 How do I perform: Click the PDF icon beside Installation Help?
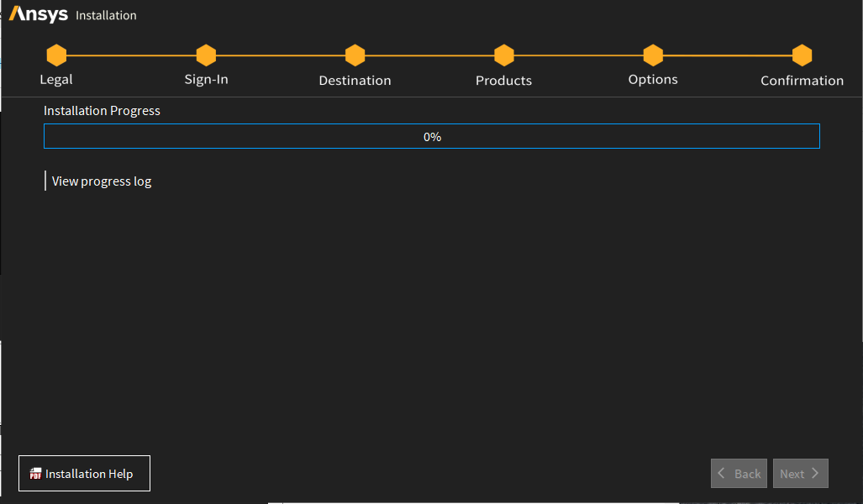(x=35, y=474)
